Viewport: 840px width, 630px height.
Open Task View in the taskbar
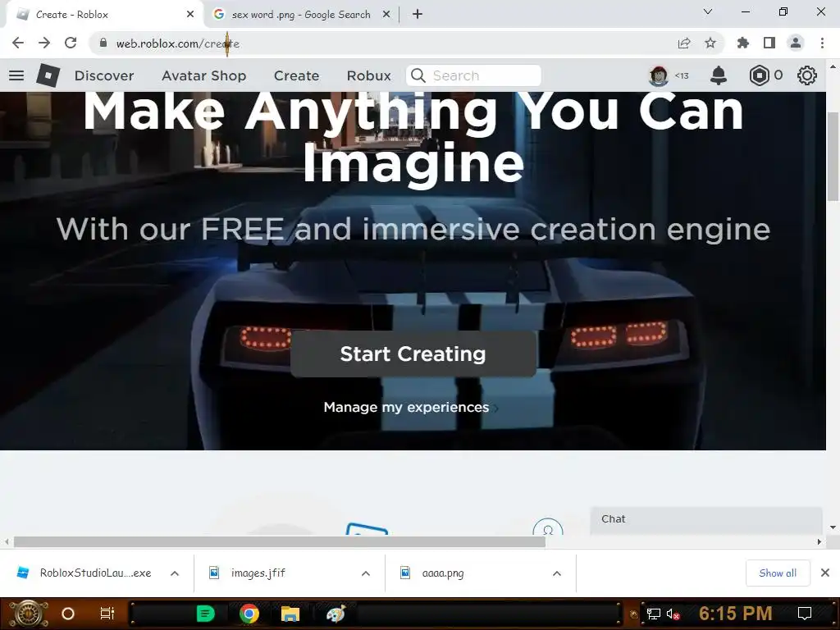(x=107, y=614)
